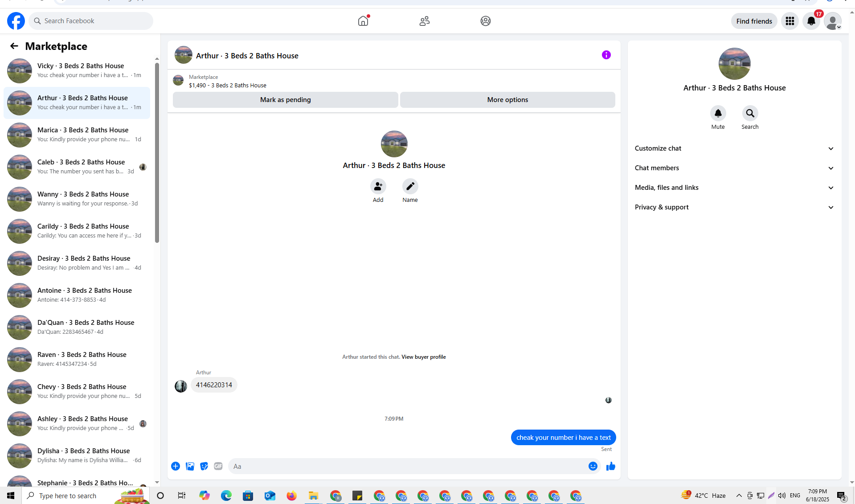This screenshot has width=855, height=504.
Task: Open File Explorer from the taskbar
Action: (x=314, y=496)
